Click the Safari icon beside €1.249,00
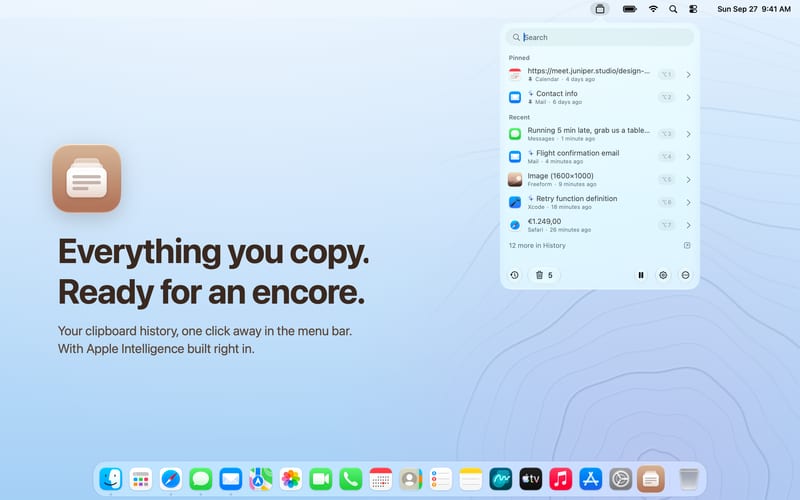The height and width of the screenshot is (500, 800). point(515,225)
